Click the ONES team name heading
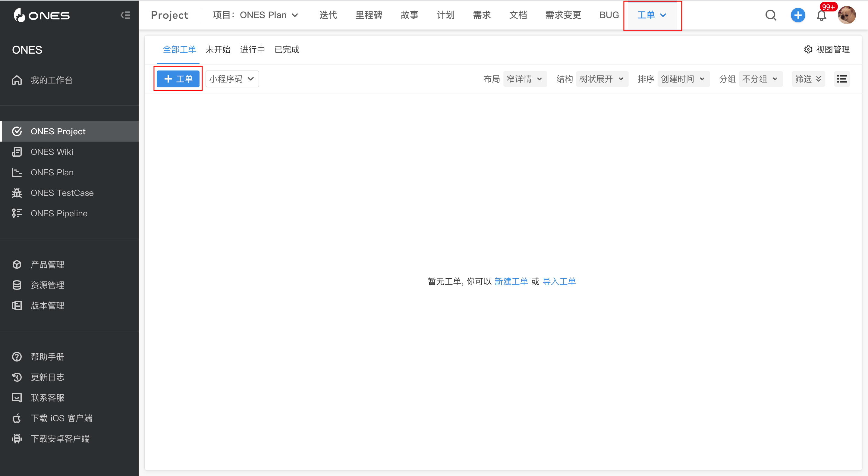This screenshot has width=868, height=476. 27,50
